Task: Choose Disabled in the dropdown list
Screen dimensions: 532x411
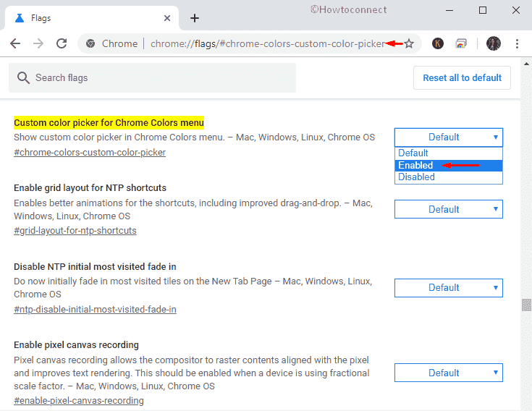Action: click(x=449, y=177)
